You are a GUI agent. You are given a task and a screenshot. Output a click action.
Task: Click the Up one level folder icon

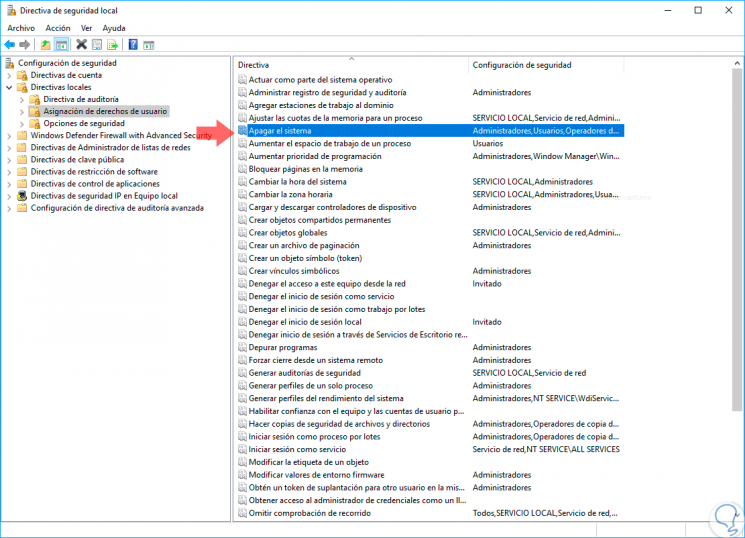point(45,45)
